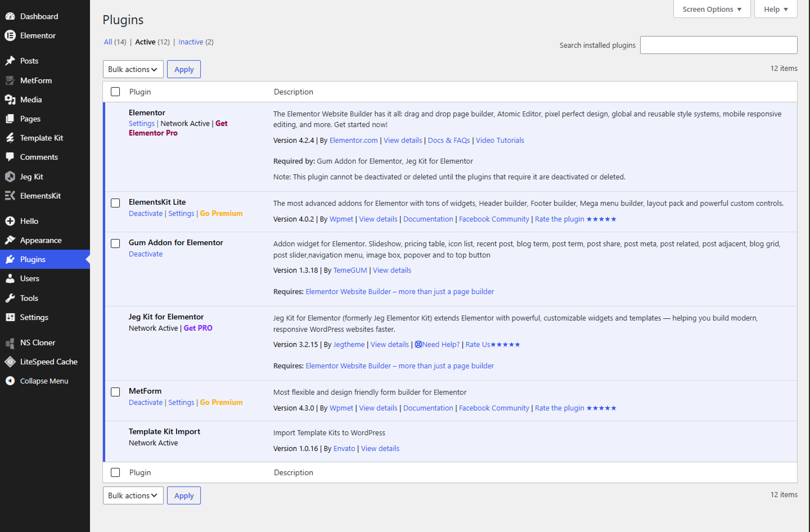Click the Plugins plug icon

pos(10,259)
